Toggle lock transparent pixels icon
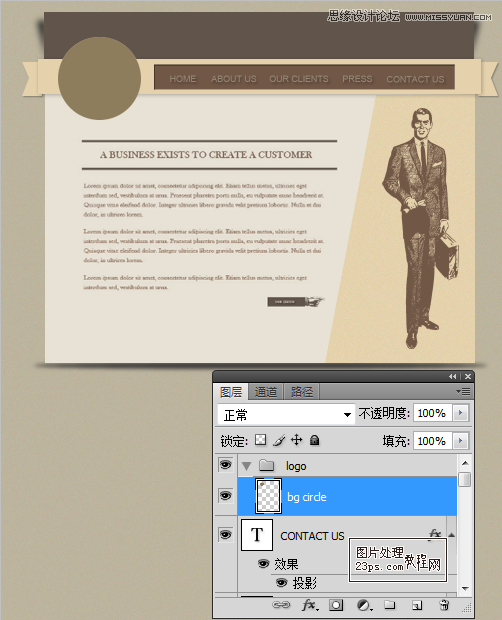502x620 pixels. [x=260, y=440]
